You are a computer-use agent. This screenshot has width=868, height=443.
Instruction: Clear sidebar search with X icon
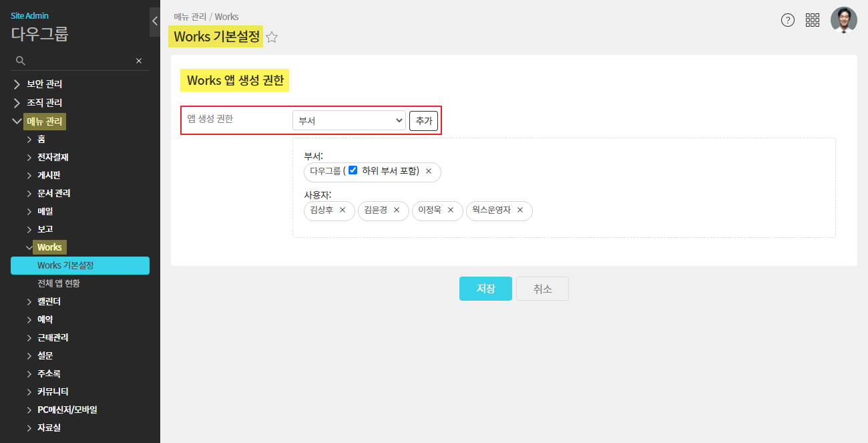pos(139,61)
